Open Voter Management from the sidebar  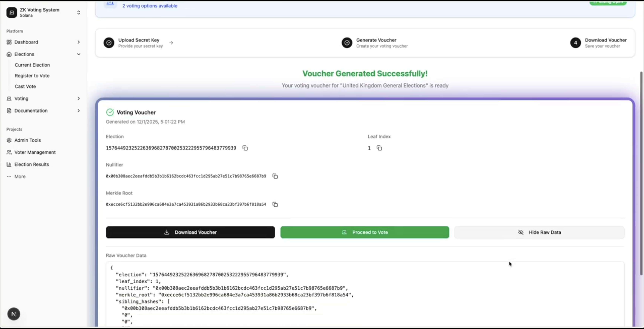click(x=35, y=152)
